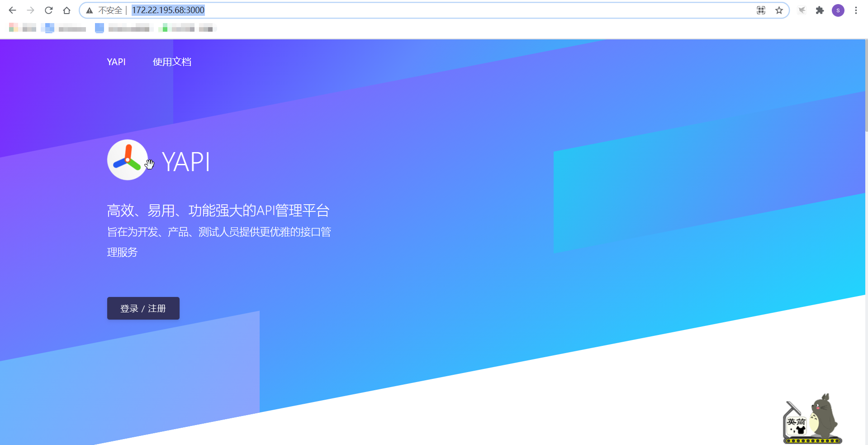The image size is (868, 445).
Task: Click the not-secure warning triangle icon
Action: [90, 10]
